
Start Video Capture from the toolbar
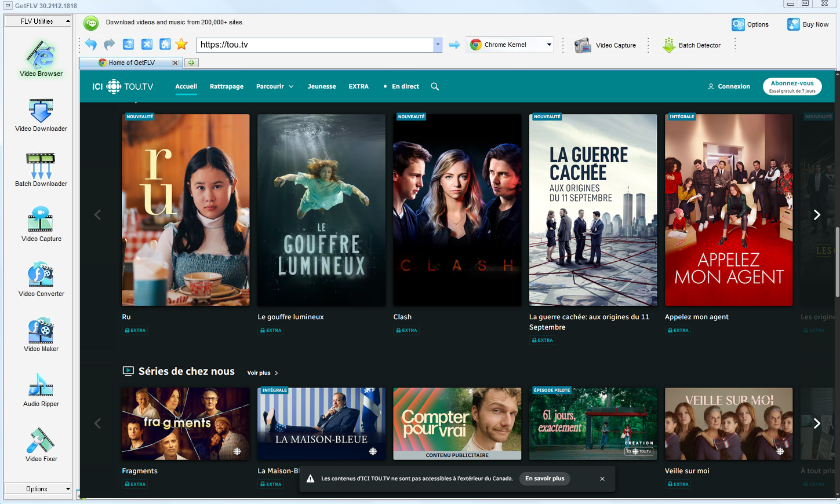(605, 45)
